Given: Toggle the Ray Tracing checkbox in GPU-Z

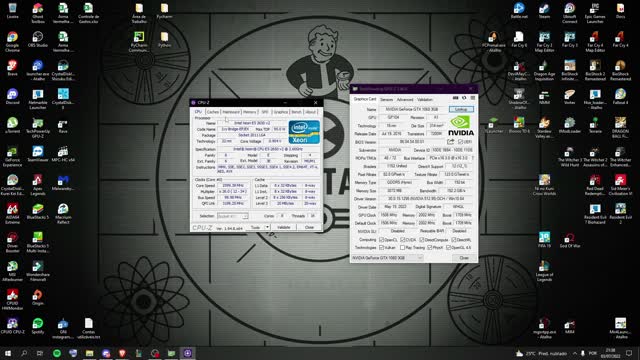Looking at the screenshot, I should click(x=402, y=248).
